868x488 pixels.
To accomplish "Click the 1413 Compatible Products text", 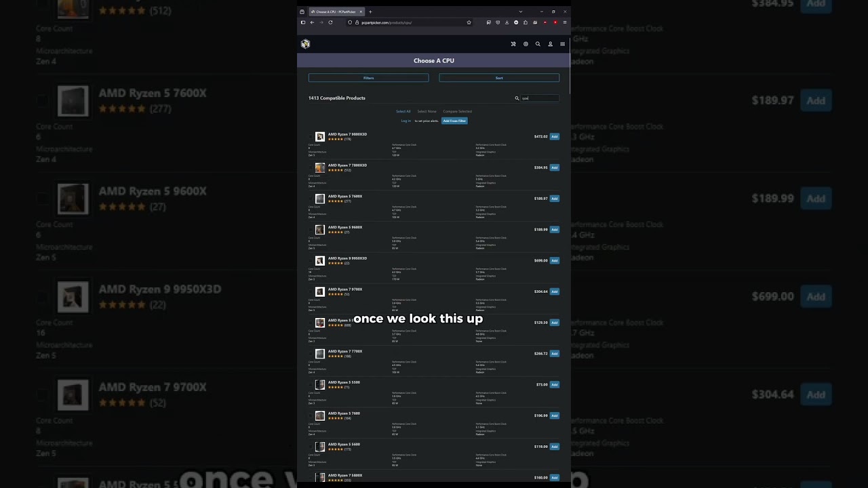I will [337, 98].
